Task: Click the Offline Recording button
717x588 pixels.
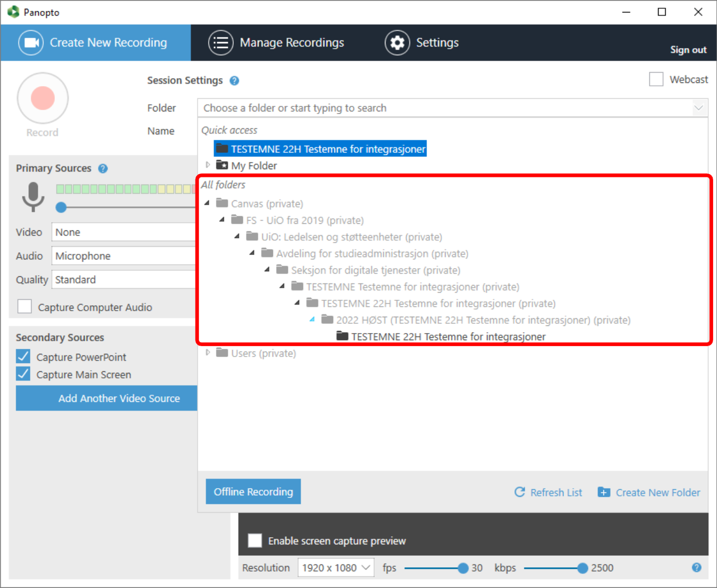Action: (x=253, y=491)
